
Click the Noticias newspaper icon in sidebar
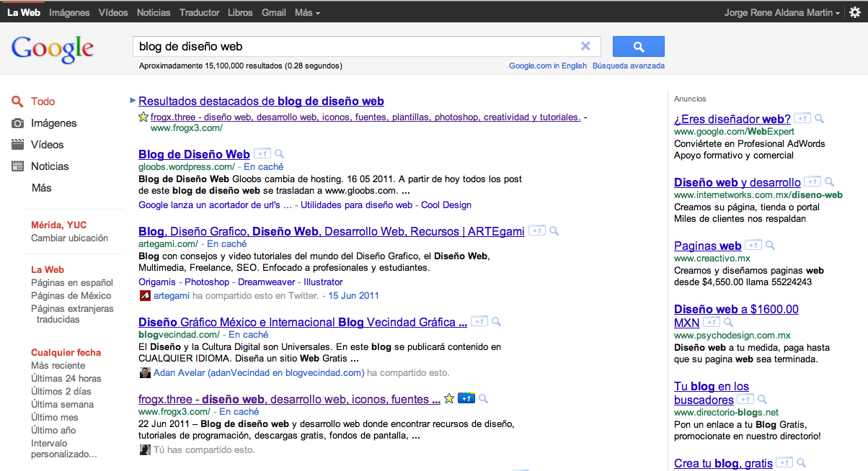18,166
